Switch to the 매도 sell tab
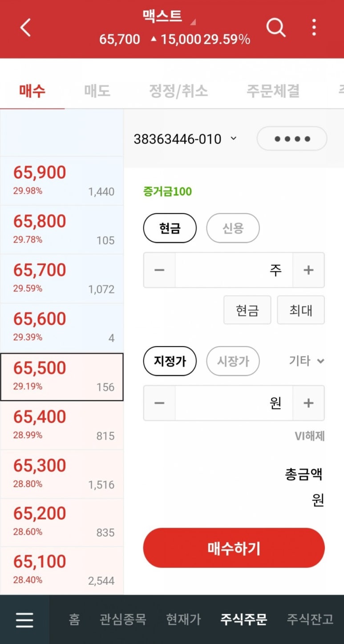Viewport: 344px width, 644px height. [x=97, y=91]
